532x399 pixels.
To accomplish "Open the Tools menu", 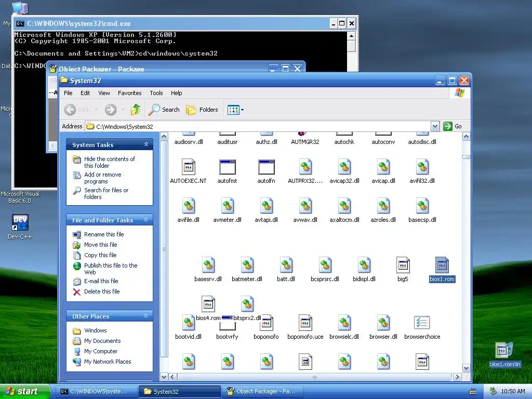I will click(156, 93).
